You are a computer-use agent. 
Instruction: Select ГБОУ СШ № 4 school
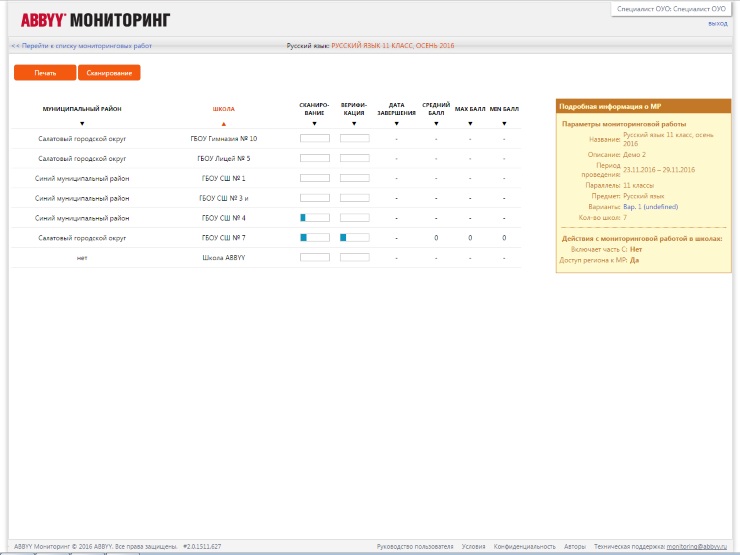[x=224, y=218]
